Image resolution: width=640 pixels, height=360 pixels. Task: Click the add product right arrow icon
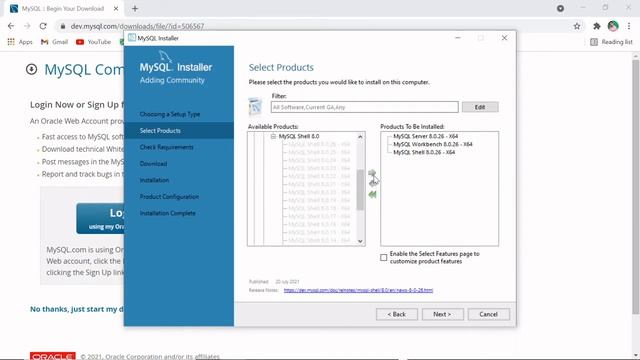(372, 173)
